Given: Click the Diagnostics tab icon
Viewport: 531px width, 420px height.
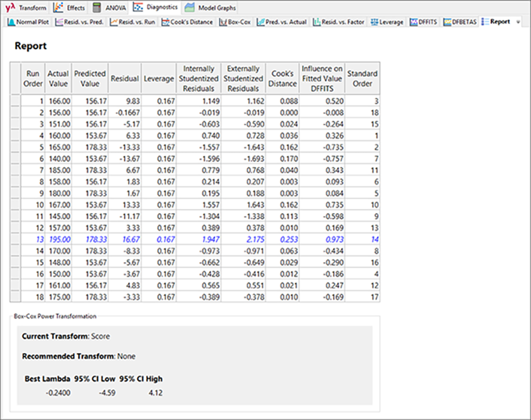Looking at the screenshot, I should (139, 7).
